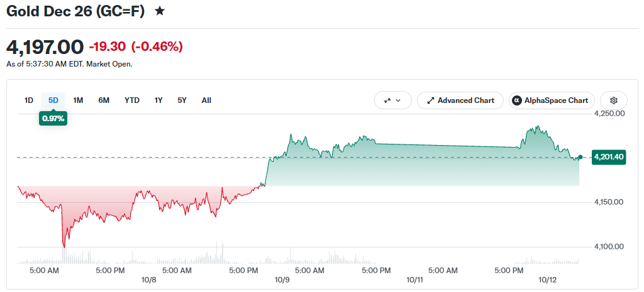The width and height of the screenshot is (644, 292).
Task: Click the 10/9 date label
Action: click(282, 279)
